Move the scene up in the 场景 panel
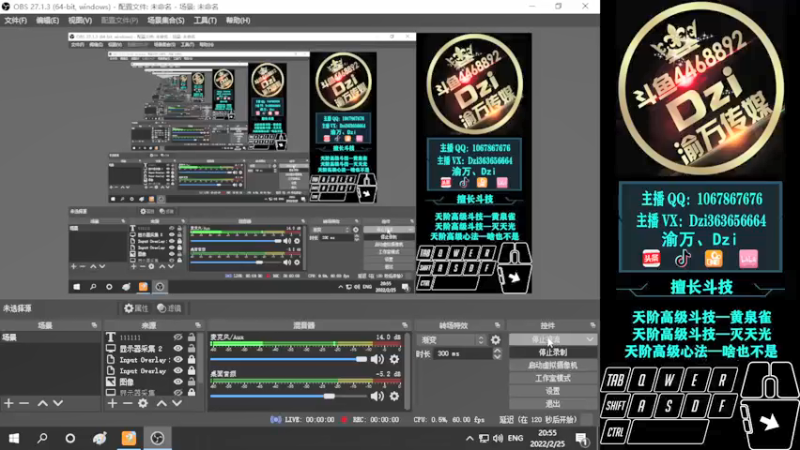This screenshot has height=450, width=800. click(x=43, y=403)
